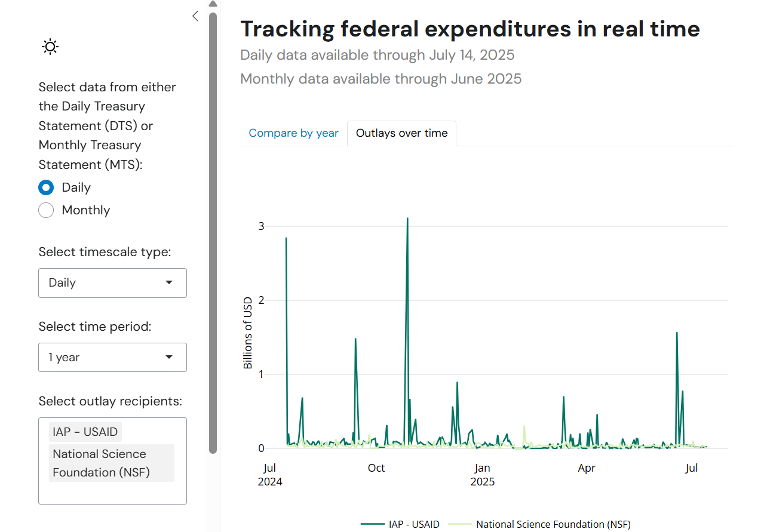Click the sidebar vertical scrollbar
The image size is (767, 532).
pyautogui.click(x=213, y=233)
